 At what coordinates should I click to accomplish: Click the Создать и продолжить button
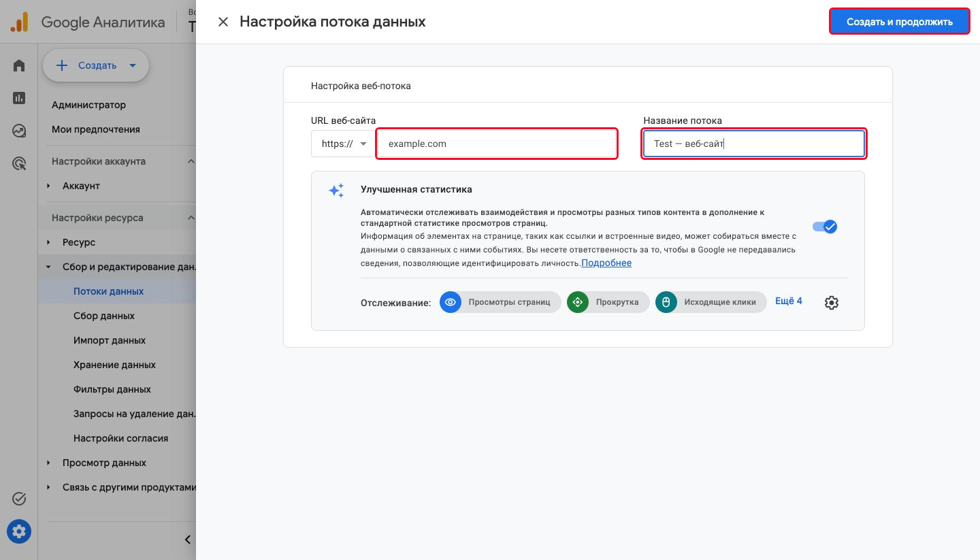tap(899, 22)
